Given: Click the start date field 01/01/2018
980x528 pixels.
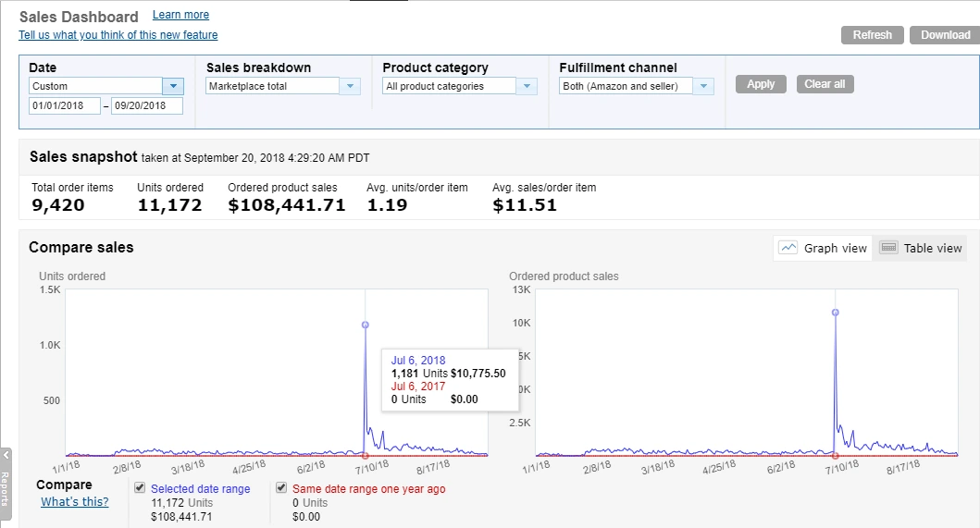Looking at the screenshot, I should (x=65, y=105).
